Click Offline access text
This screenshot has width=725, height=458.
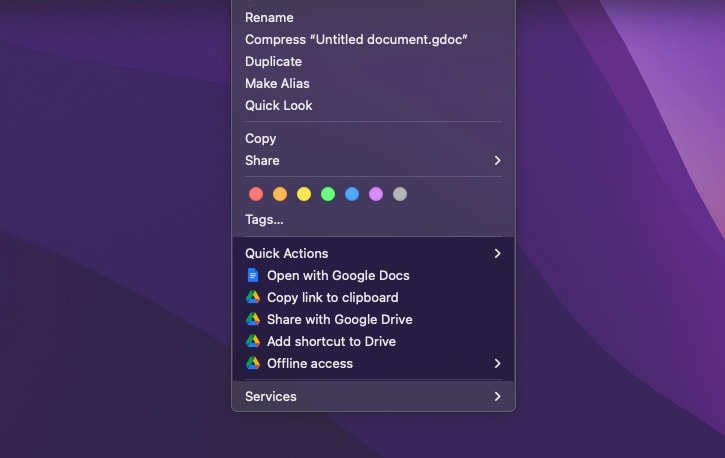pos(310,364)
